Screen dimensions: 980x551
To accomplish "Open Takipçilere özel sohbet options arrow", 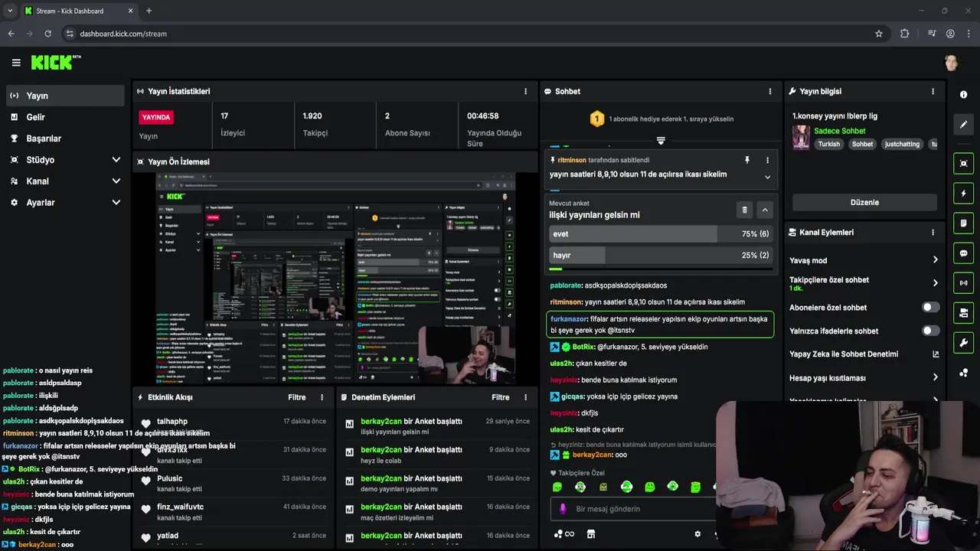I will coord(935,283).
